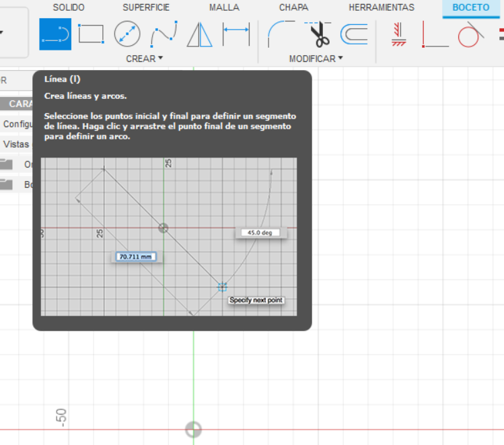Open the CREAR dropdown menu
504x445 pixels.
(x=144, y=59)
